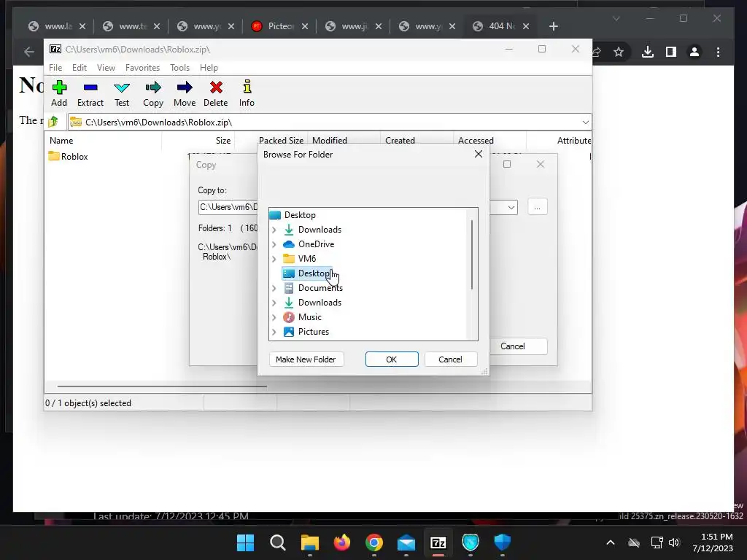Click the Add toolbar icon in 7-Zip
Image resolution: width=747 pixels, height=560 pixels.
59,93
